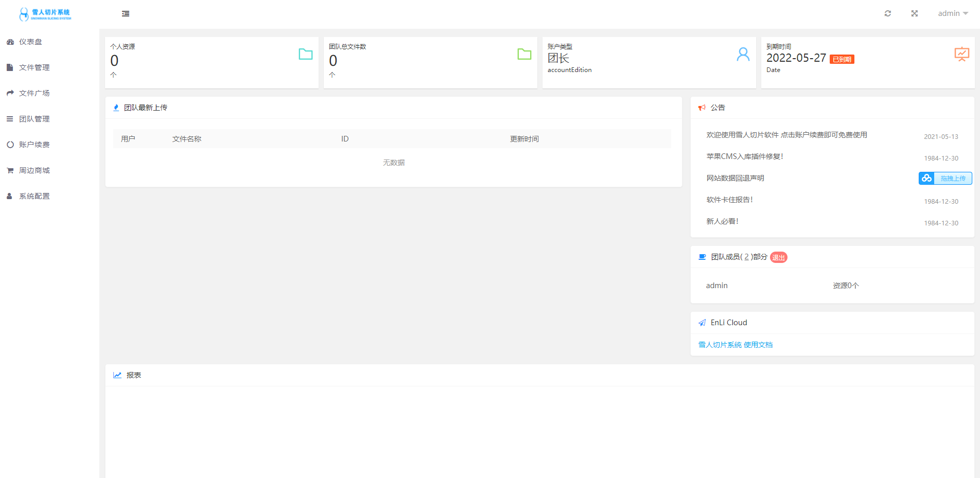The width and height of the screenshot is (980, 478).
Task: Open 雪人切片系统 使用文档 link
Action: click(x=736, y=345)
